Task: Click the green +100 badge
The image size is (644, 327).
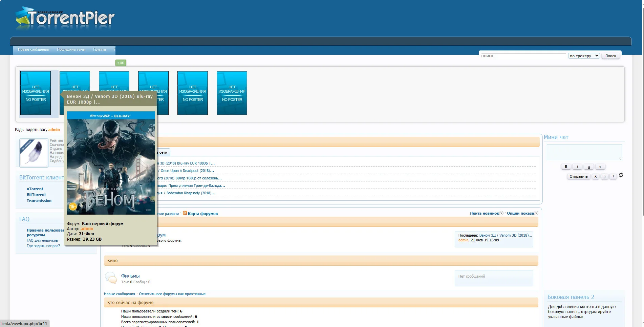Action: click(x=121, y=63)
